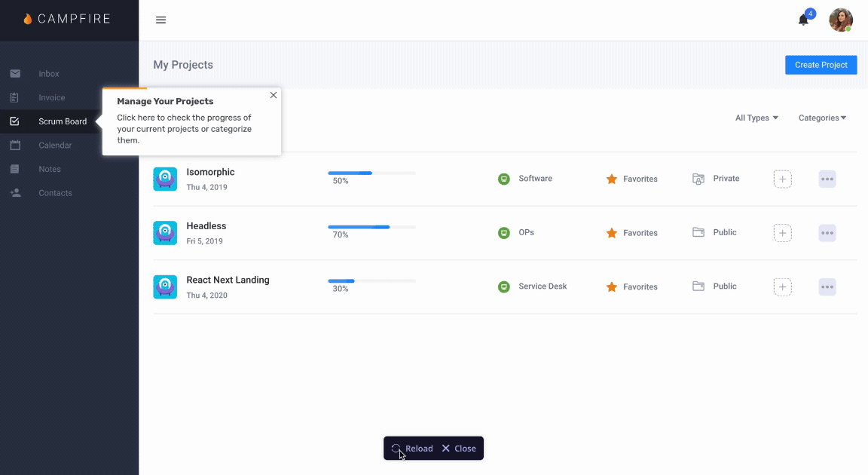868x475 pixels.
Task: Click the Headless project progress bar
Action: [371, 226]
